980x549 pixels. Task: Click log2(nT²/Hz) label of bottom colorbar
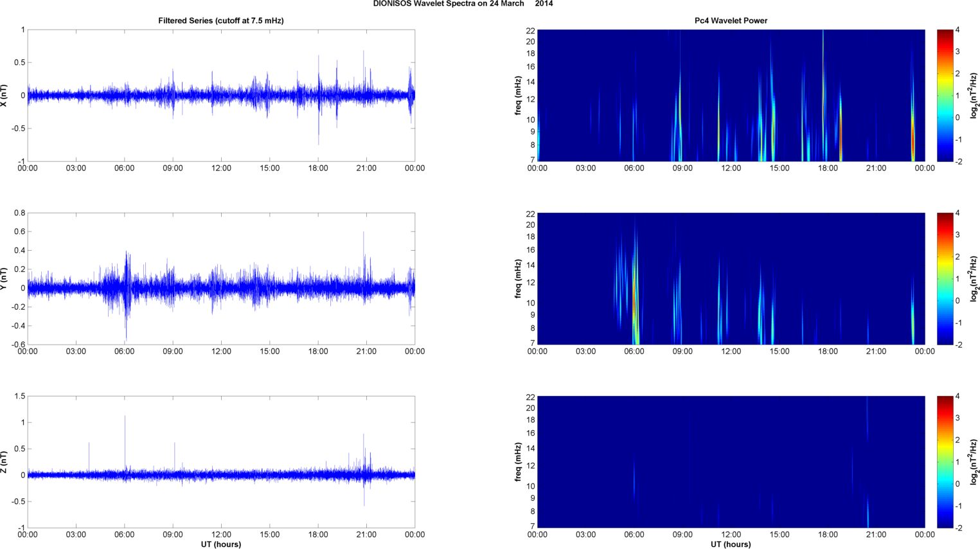coord(974,462)
